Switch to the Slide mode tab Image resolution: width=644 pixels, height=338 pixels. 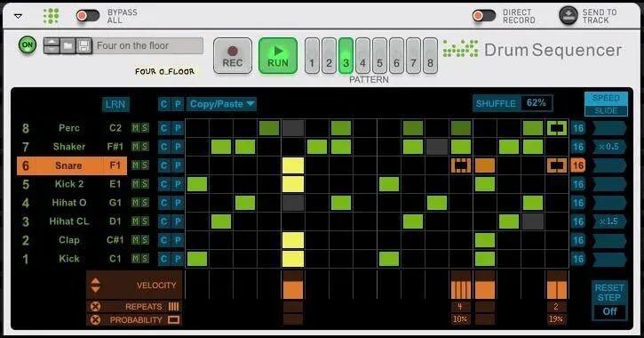click(606, 110)
